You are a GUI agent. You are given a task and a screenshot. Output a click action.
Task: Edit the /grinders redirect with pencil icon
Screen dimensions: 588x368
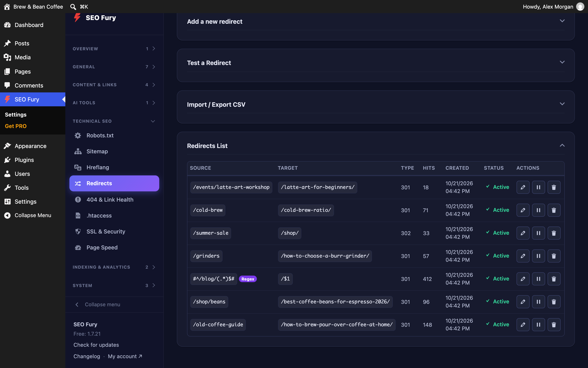523,256
